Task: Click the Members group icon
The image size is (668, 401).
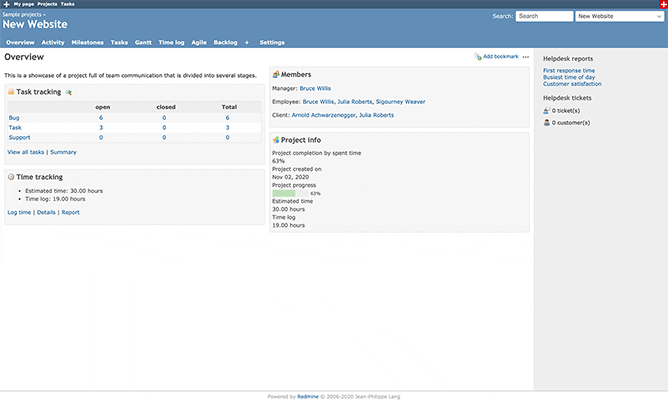Action: pyautogui.click(x=276, y=75)
